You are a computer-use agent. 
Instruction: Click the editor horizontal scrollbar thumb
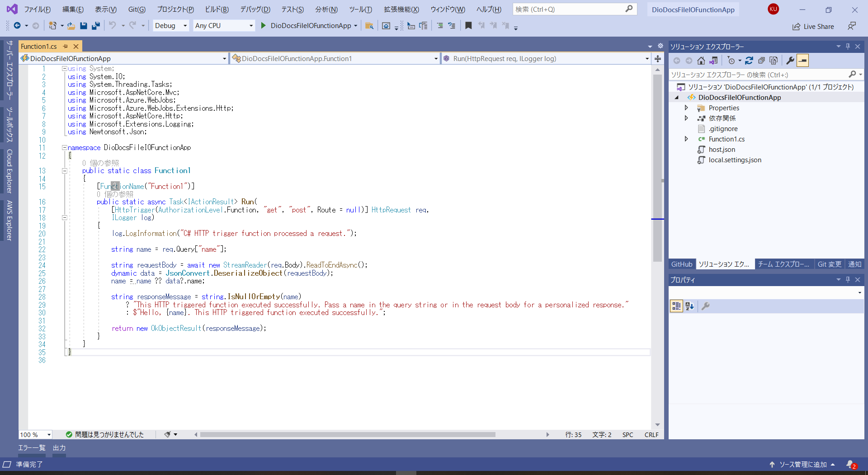click(x=348, y=434)
